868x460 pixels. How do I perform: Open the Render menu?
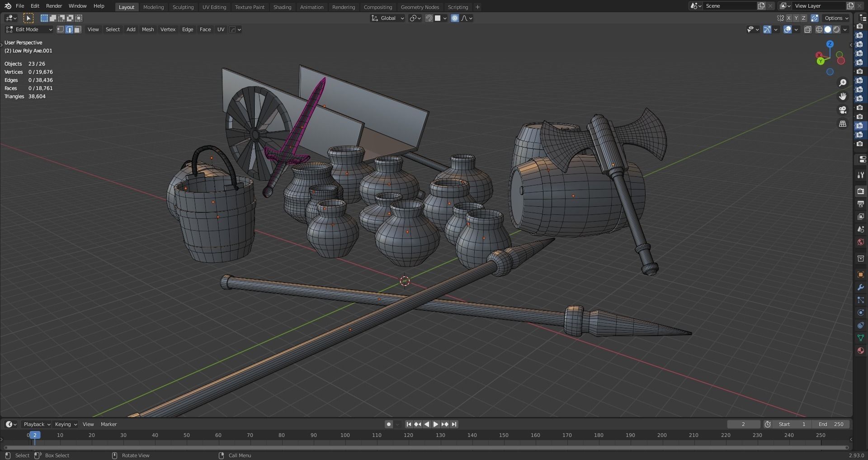[54, 6]
